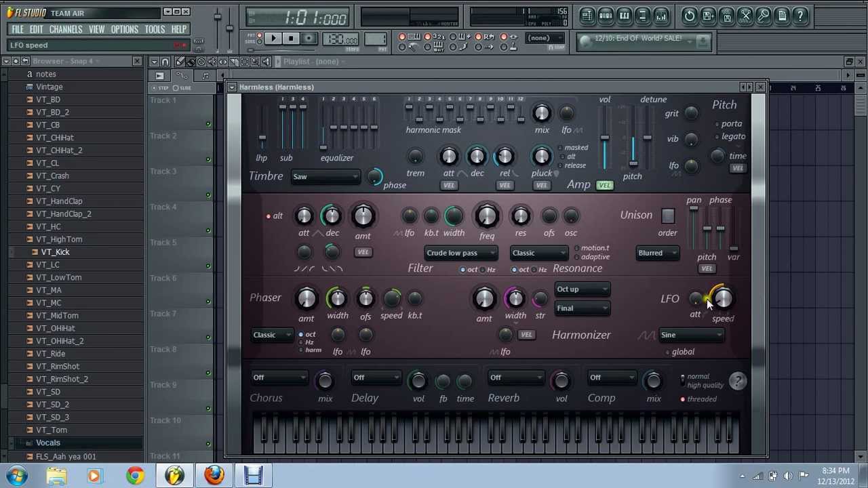Open the EDIT menu
Screen dimensions: 868x488
pos(37,30)
